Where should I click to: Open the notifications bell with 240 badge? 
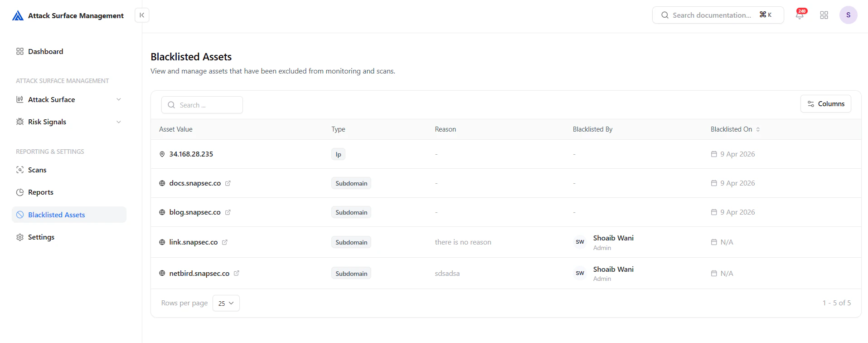pyautogui.click(x=800, y=15)
